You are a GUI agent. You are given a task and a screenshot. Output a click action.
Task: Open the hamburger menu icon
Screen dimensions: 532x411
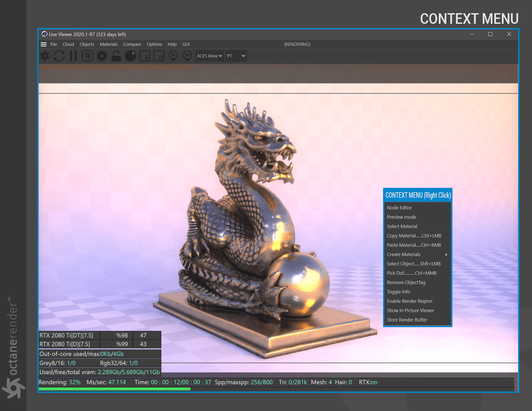point(44,44)
